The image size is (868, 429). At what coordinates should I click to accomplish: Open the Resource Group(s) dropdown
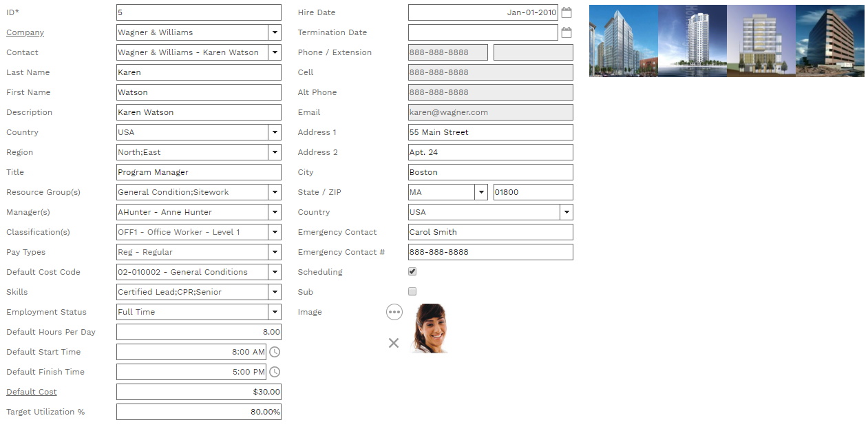(275, 192)
